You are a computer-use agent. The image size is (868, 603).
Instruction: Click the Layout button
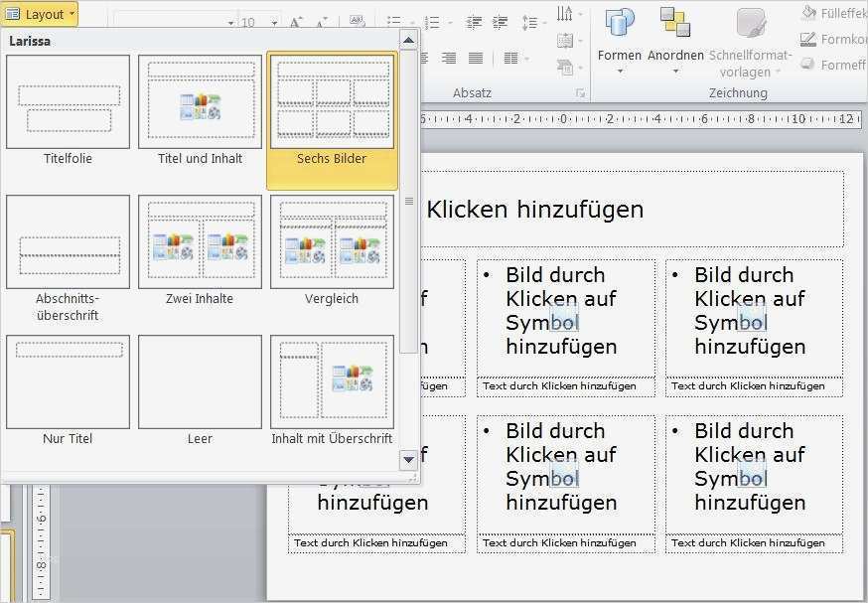[x=40, y=14]
